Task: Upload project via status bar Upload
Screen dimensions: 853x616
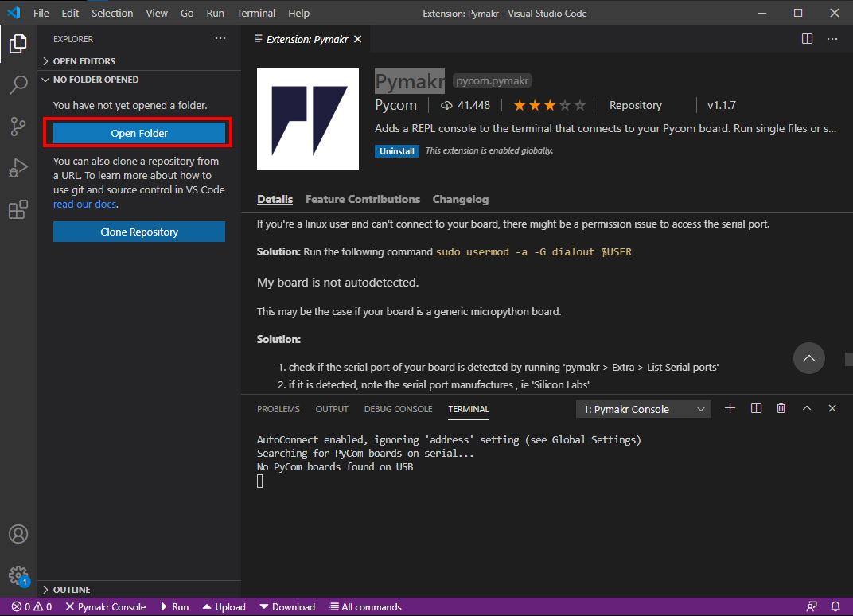Action: [224, 606]
